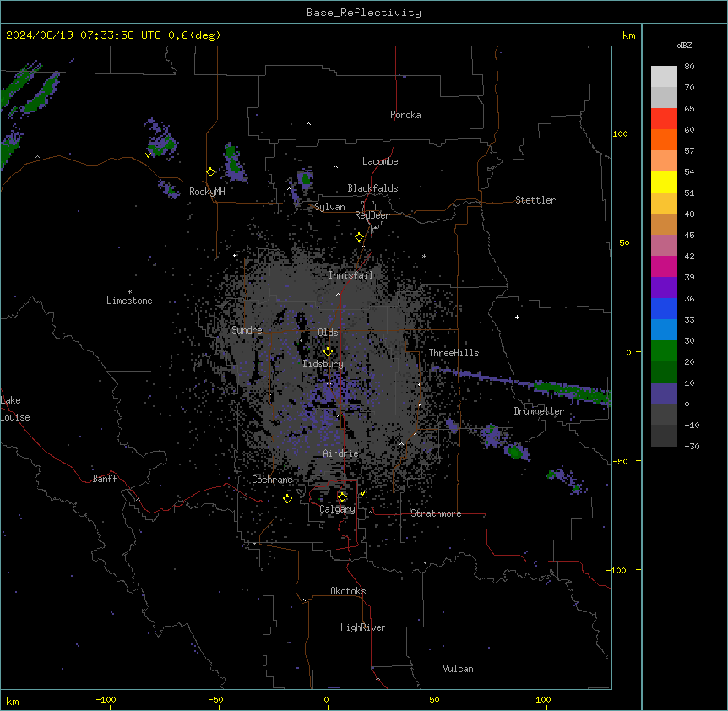Click the ThreeHills city label
Viewport: 728px width, 711px height.
tap(454, 353)
